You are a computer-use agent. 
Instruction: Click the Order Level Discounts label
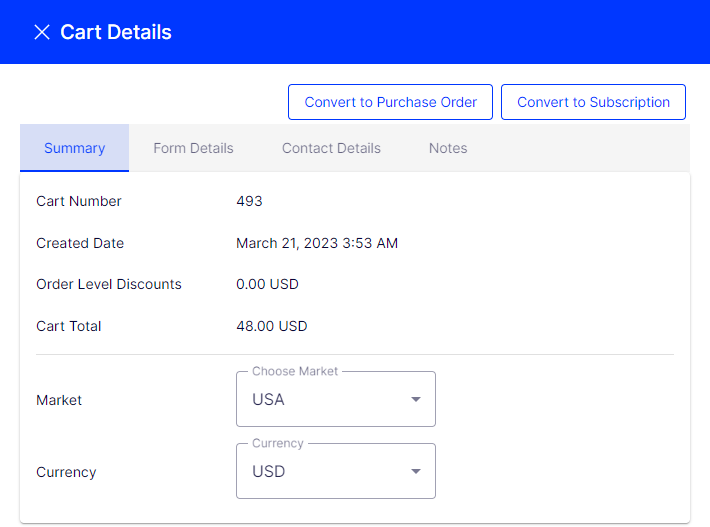[109, 284]
